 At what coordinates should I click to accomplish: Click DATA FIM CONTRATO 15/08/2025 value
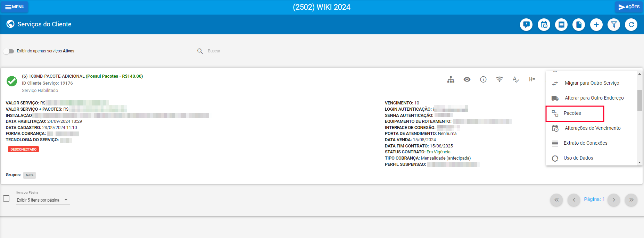tap(441, 146)
